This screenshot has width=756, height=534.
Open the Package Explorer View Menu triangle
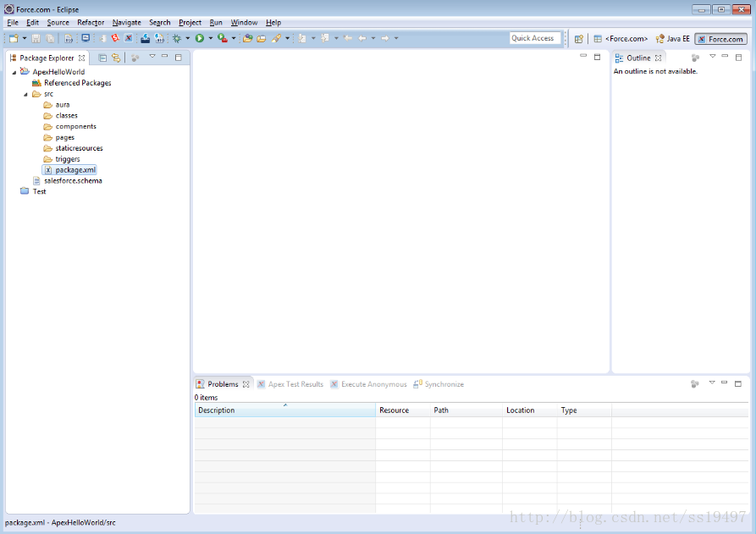click(152, 57)
